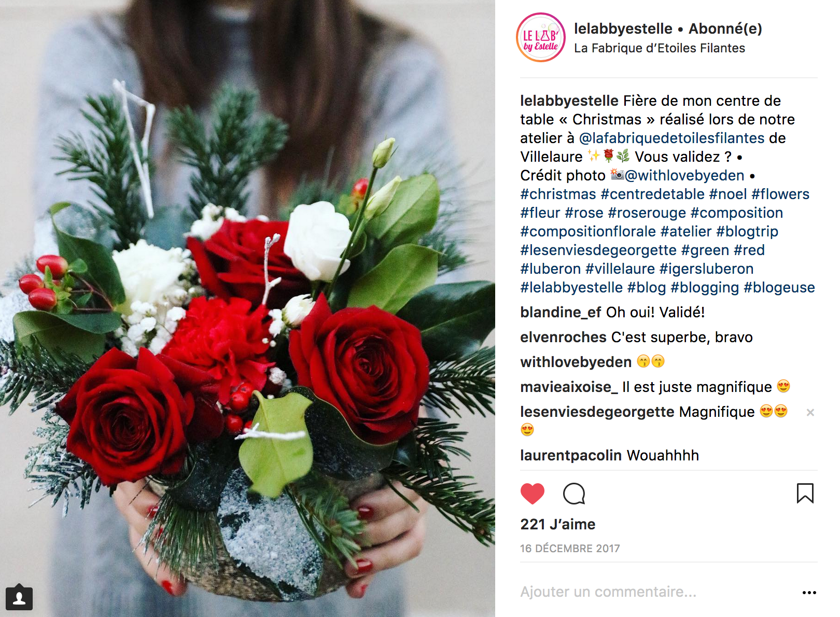Viewport: 840px width, 617px height.
Task: Open the @lafabriquedetoilesfilantes mention
Action: click(x=671, y=138)
